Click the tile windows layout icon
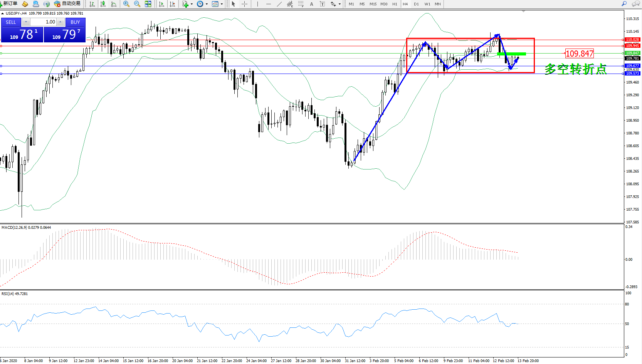This screenshot has height=364, width=642. click(148, 4)
